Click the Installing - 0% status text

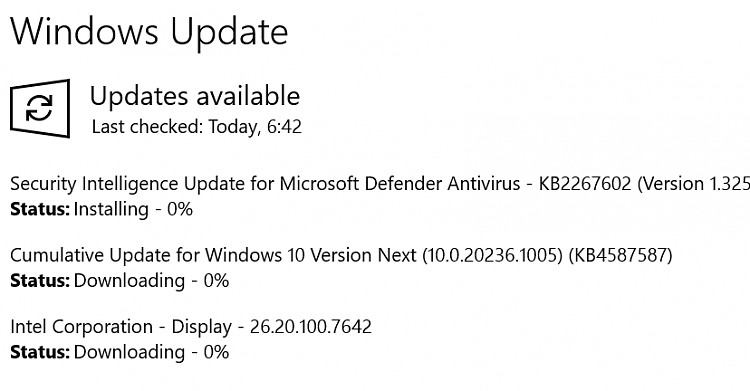click(x=133, y=209)
